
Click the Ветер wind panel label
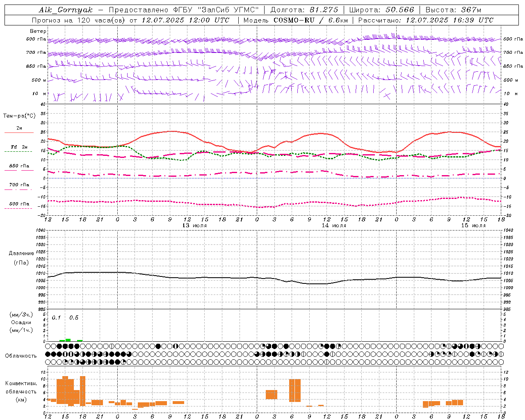[x=38, y=31]
